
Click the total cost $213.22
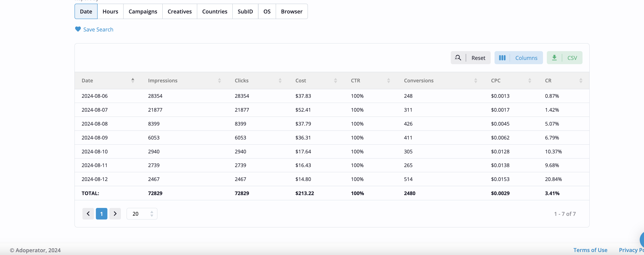tap(304, 193)
